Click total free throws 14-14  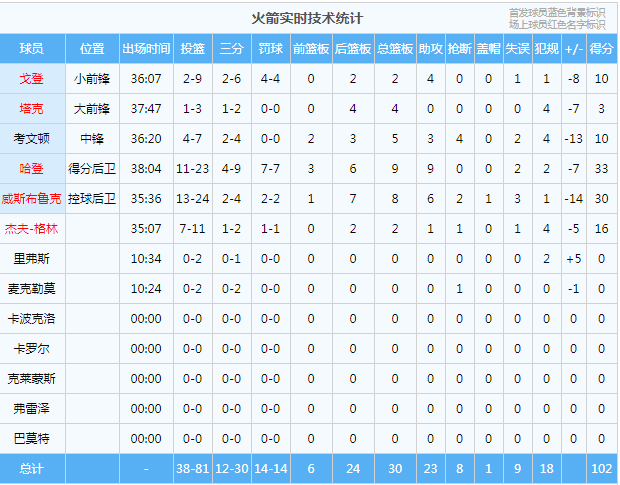pos(270,469)
